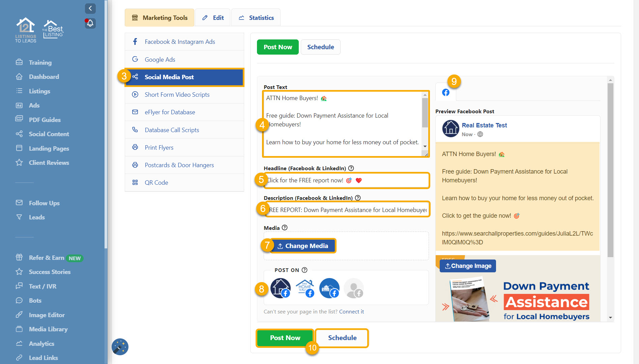Click the magic wand assistant icon
The image size is (639, 364).
point(120,347)
